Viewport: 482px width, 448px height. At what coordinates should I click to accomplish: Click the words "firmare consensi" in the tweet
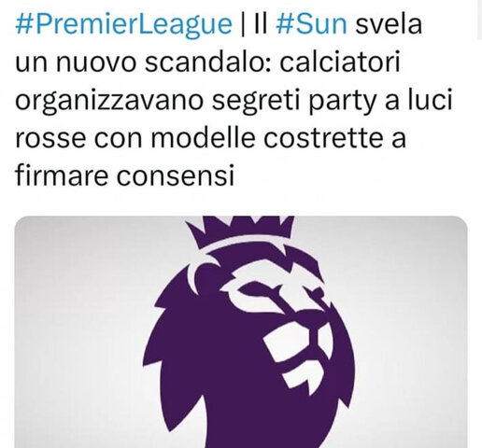pyautogui.click(x=124, y=175)
